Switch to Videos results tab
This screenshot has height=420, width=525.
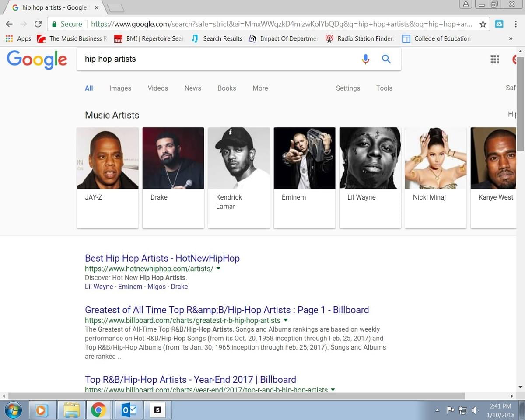[158, 88]
